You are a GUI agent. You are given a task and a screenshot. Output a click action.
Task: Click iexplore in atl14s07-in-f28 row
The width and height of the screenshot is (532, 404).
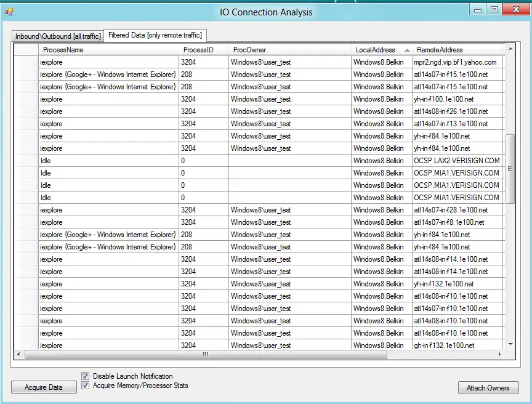tap(108, 210)
